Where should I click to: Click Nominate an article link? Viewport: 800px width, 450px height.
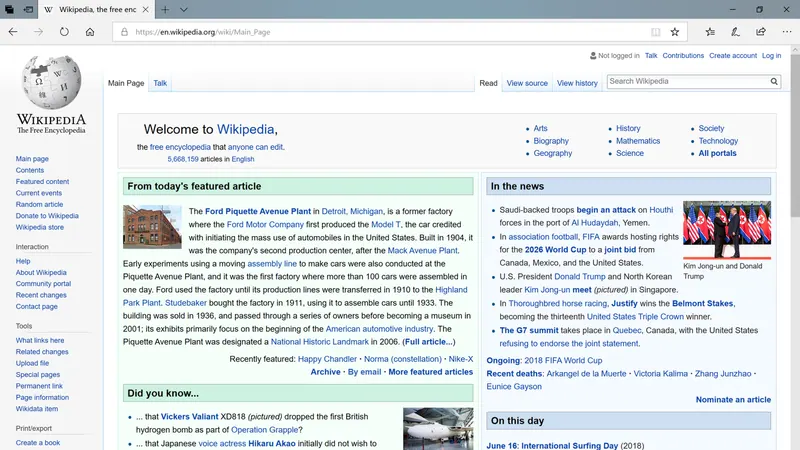pyautogui.click(x=733, y=399)
